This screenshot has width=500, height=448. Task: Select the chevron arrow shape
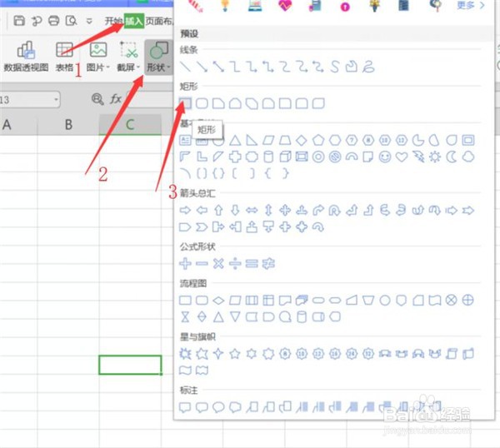(202, 227)
